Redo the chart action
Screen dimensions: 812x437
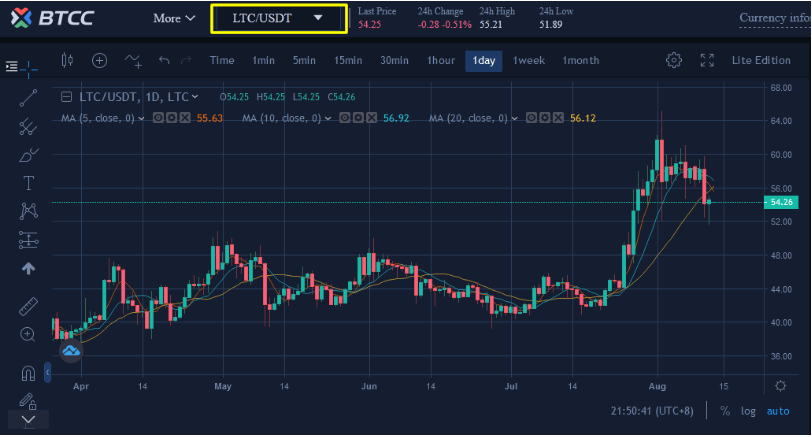pos(186,61)
